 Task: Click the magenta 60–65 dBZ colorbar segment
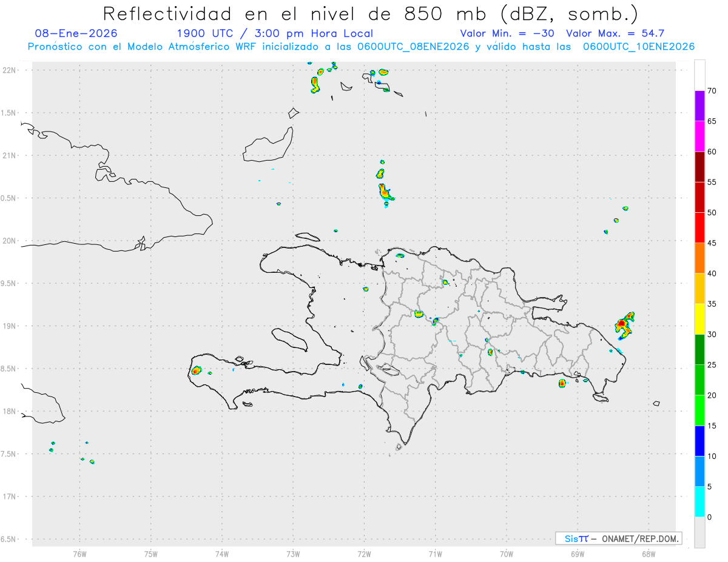pos(699,136)
